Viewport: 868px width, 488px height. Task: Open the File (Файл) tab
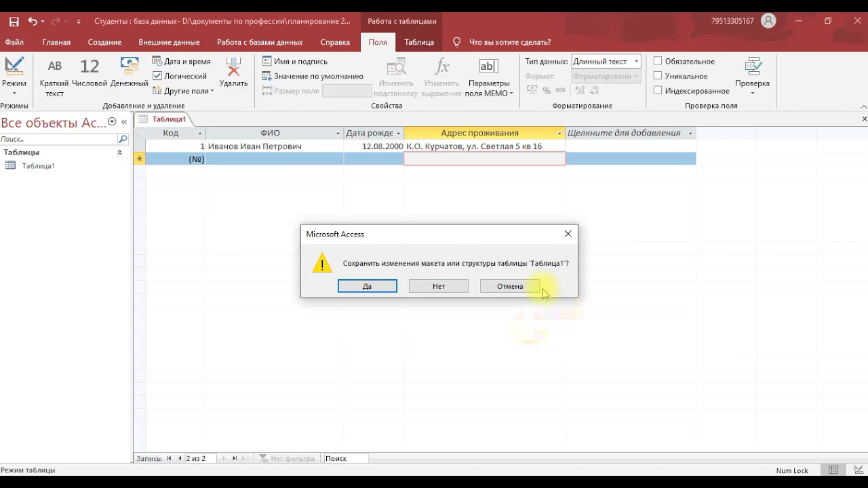[x=14, y=42]
